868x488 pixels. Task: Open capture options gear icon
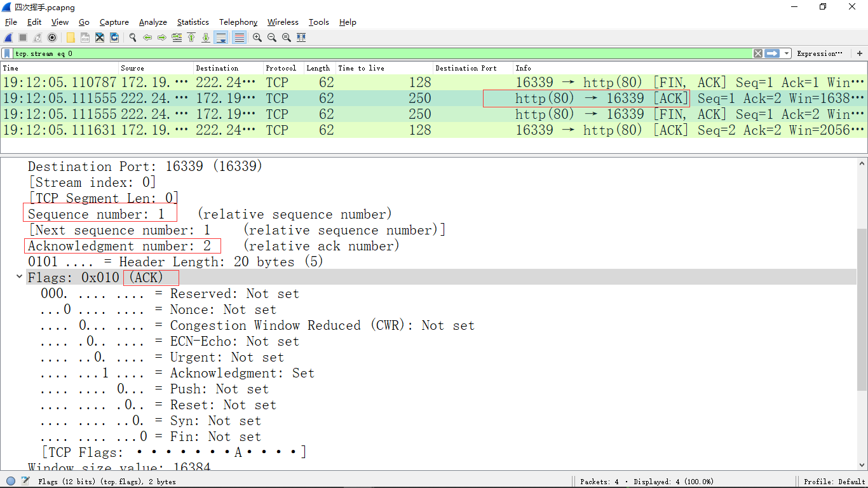pos(52,37)
